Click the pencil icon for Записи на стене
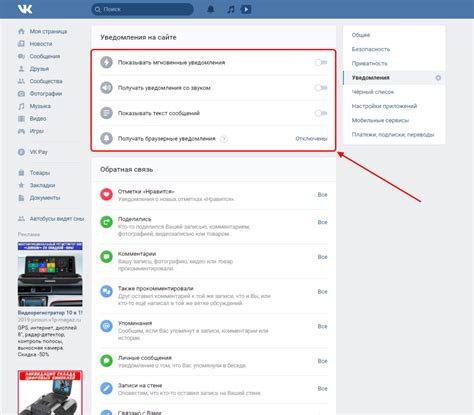This screenshot has width=474, height=415. (x=106, y=388)
